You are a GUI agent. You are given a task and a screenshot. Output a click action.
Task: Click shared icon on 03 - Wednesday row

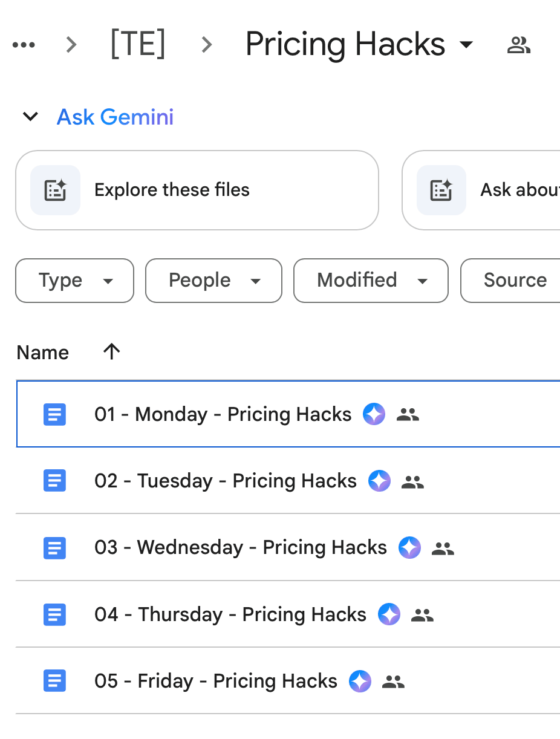point(443,549)
